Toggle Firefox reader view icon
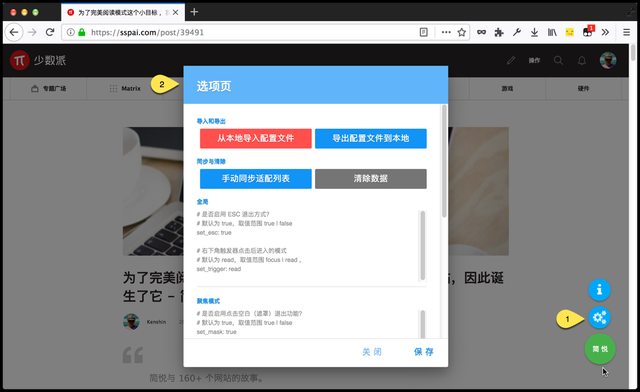Image resolution: width=640 pixels, height=392 pixels. click(x=424, y=32)
